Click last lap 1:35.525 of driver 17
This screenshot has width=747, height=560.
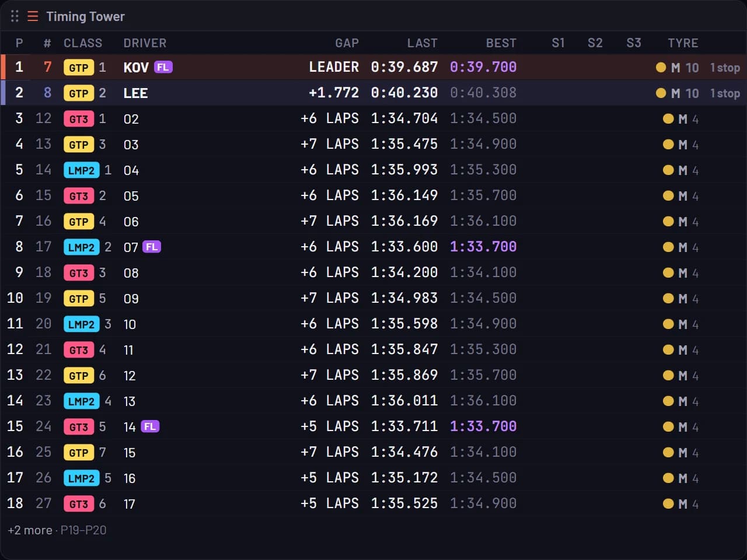(x=404, y=503)
